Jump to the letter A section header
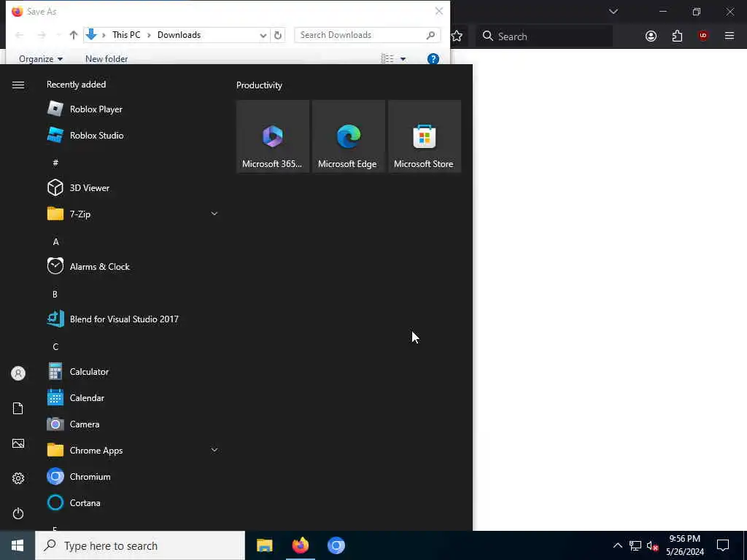This screenshot has width=747, height=560. tap(55, 242)
